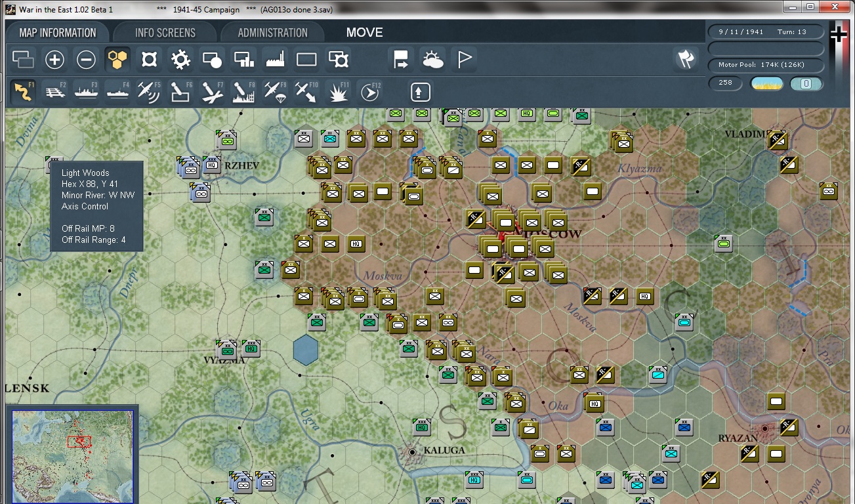Click the plain rectangle outline icon
Screen dimensions: 855x504
click(x=306, y=60)
